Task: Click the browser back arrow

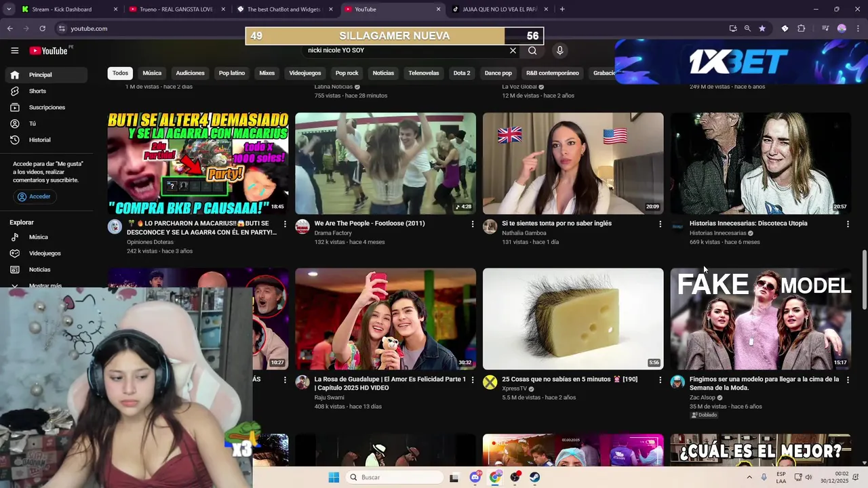Action: click(9, 28)
